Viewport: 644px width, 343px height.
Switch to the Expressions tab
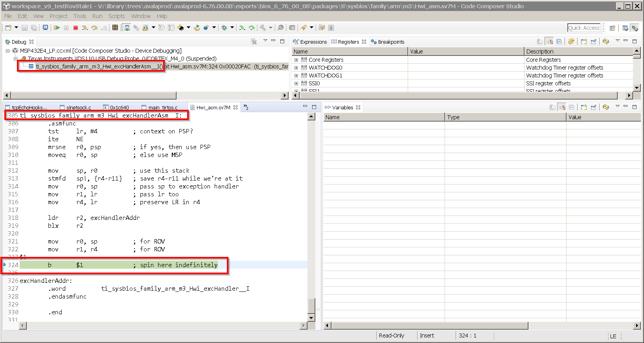click(x=310, y=42)
